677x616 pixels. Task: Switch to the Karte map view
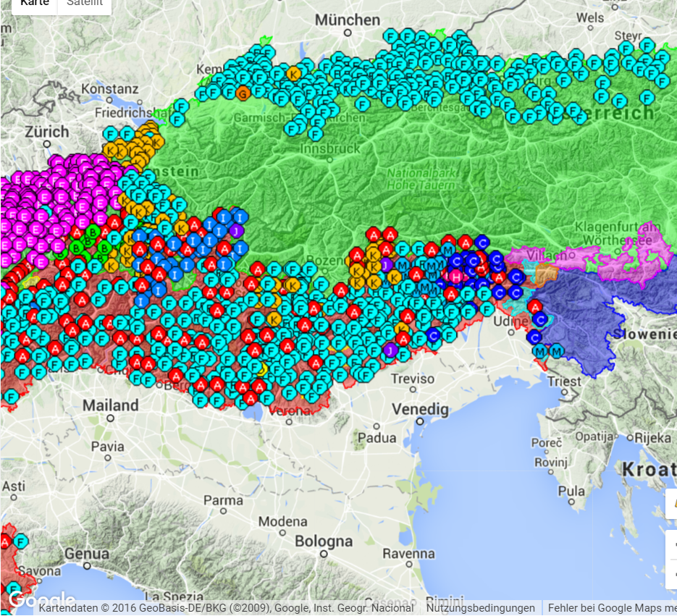(34, 4)
